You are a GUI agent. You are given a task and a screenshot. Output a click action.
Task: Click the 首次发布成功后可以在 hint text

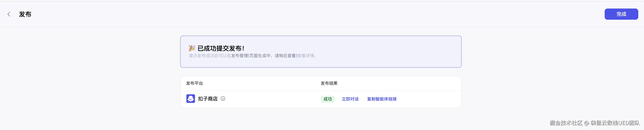pyautogui.click(x=210, y=56)
